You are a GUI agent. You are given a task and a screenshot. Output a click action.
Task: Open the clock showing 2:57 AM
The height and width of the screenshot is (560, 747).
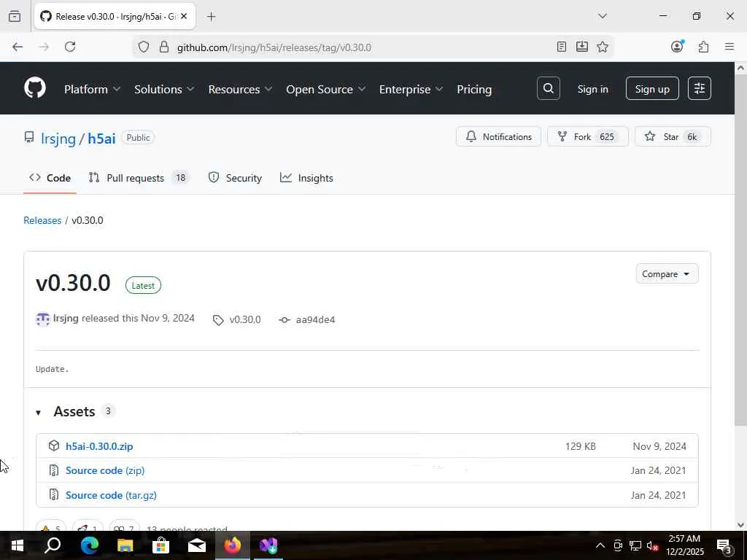[x=684, y=545]
